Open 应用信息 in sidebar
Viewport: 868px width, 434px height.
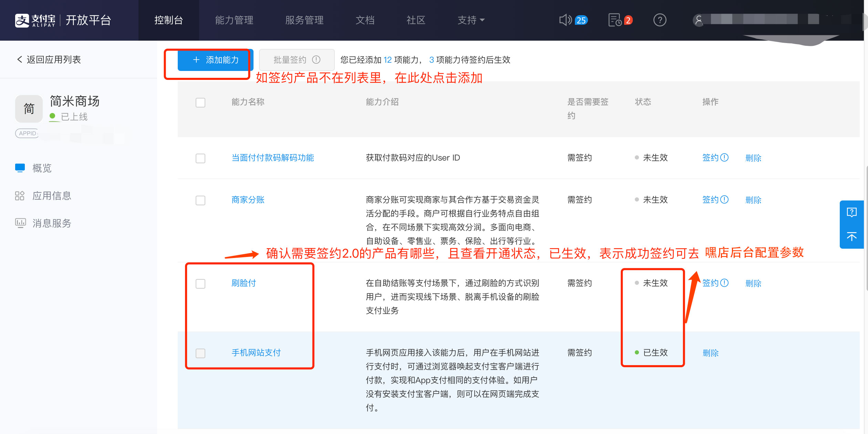pos(52,196)
